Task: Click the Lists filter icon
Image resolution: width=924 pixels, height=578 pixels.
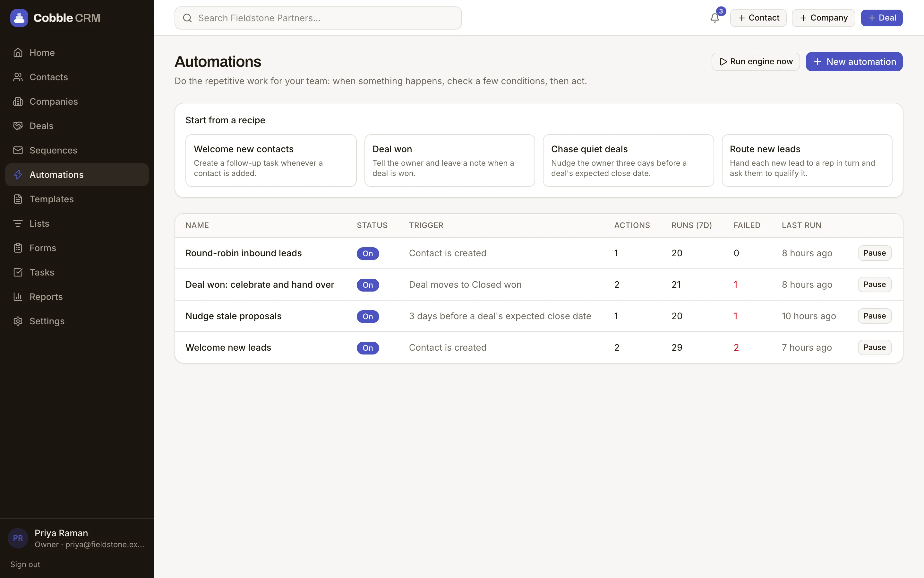Action: pos(18,223)
